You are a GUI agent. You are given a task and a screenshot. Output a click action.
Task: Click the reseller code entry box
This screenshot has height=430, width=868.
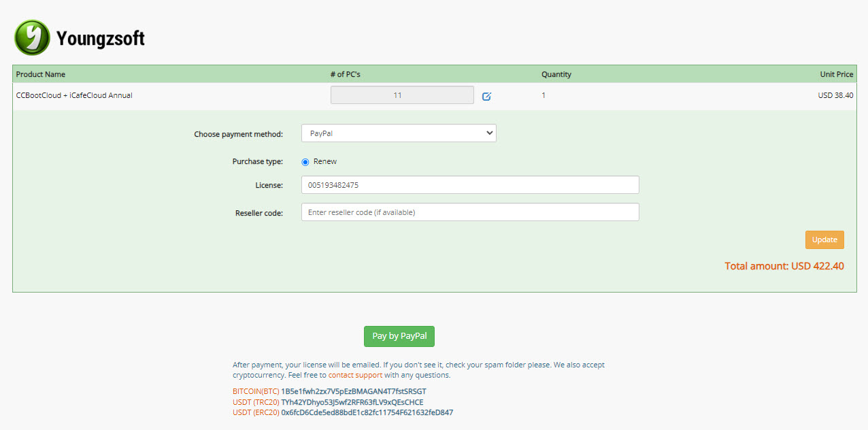click(x=469, y=212)
